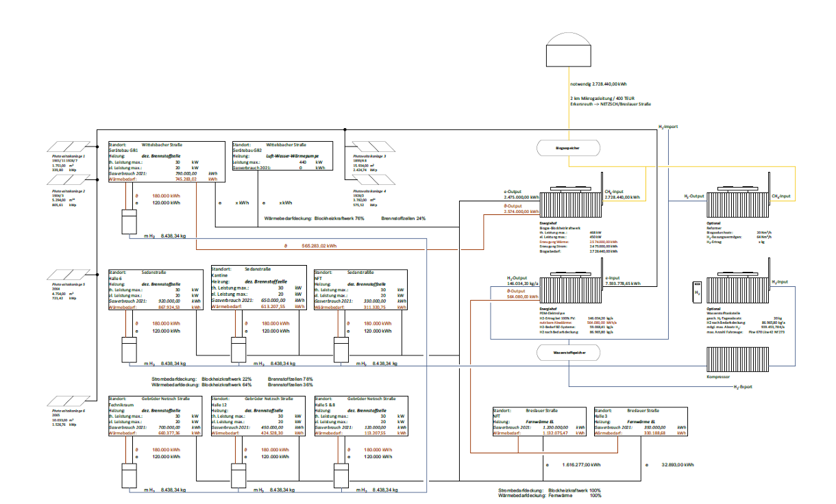Select 'Wärmebedarfdeckung: Fernwärme 100%' text
Screen dimensions: 836x504
(550, 496)
